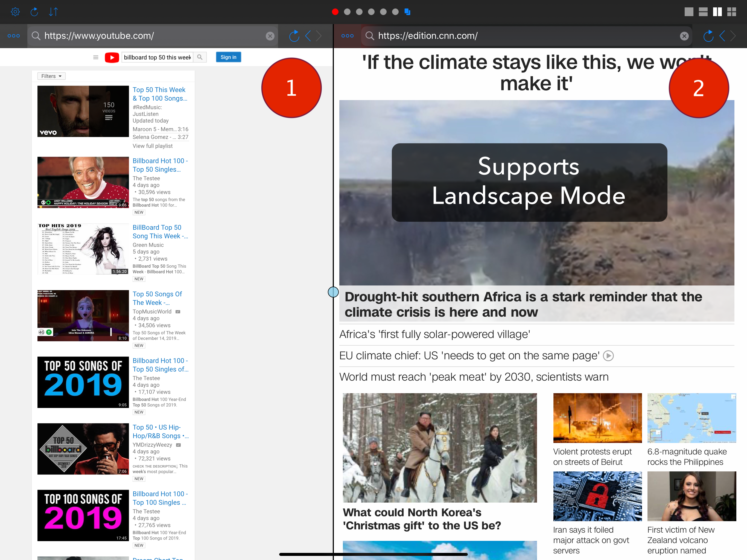
Task: Select the four-pane grid layout
Action: [x=731, y=12]
